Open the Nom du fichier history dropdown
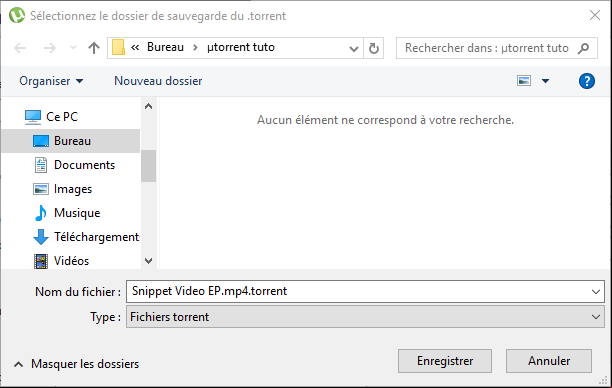The height and width of the screenshot is (388, 612). pyautogui.click(x=596, y=292)
